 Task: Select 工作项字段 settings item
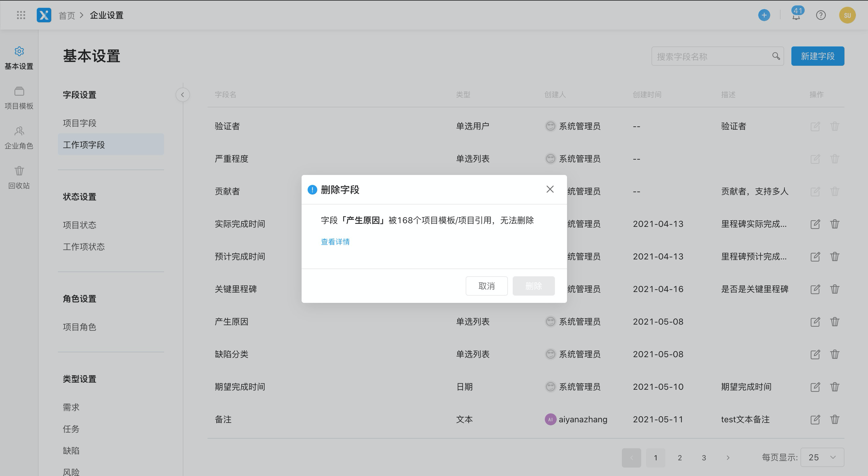point(111,144)
